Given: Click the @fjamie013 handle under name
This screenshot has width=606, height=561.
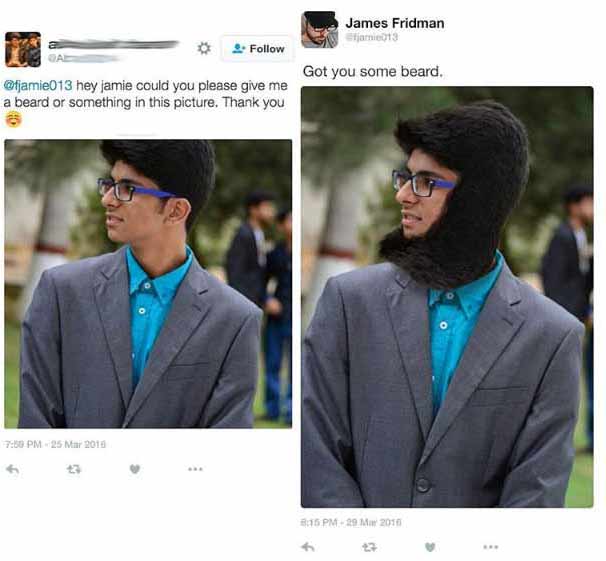Looking at the screenshot, I should 371,37.
